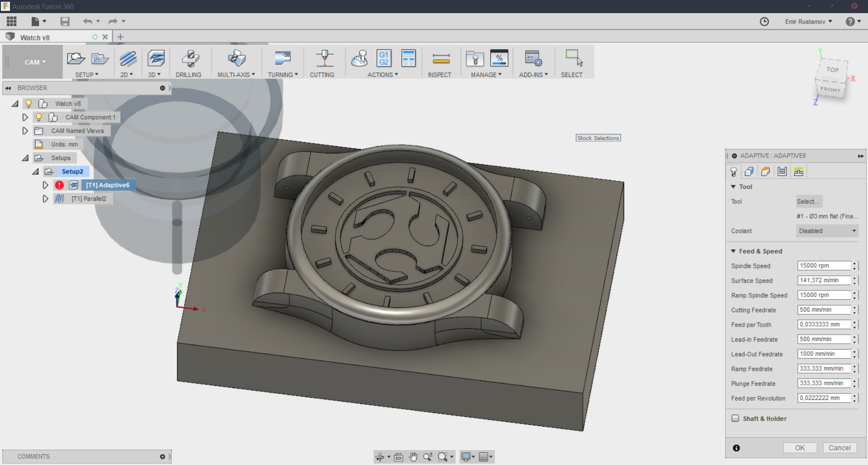Activate the Select tool icon
The width and height of the screenshot is (868, 465).
[x=574, y=58]
